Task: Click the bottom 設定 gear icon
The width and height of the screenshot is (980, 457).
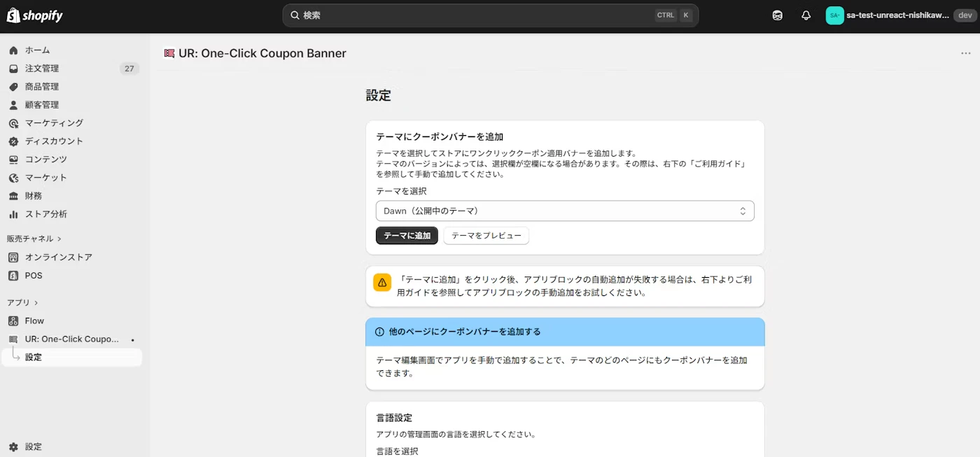Action: pos(13,447)
